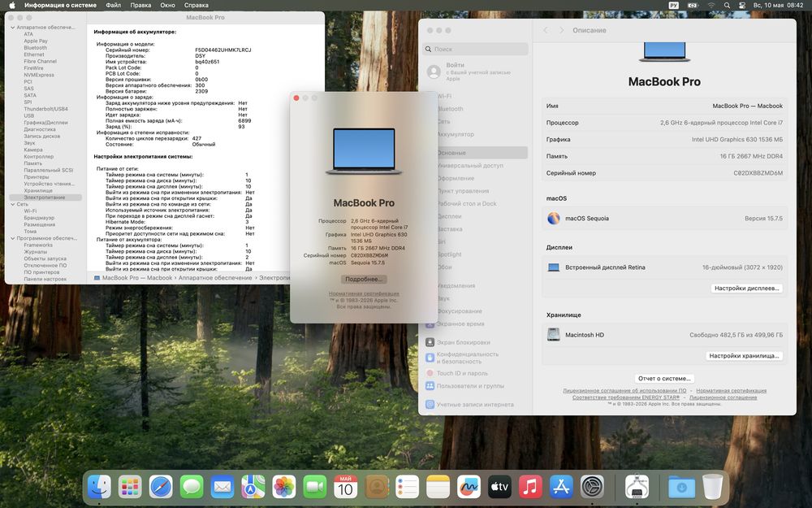Viewport: 812px width, 508px height.
Task: Click the System Information chip icon in the Dock
Action: (x=637, y=487)
